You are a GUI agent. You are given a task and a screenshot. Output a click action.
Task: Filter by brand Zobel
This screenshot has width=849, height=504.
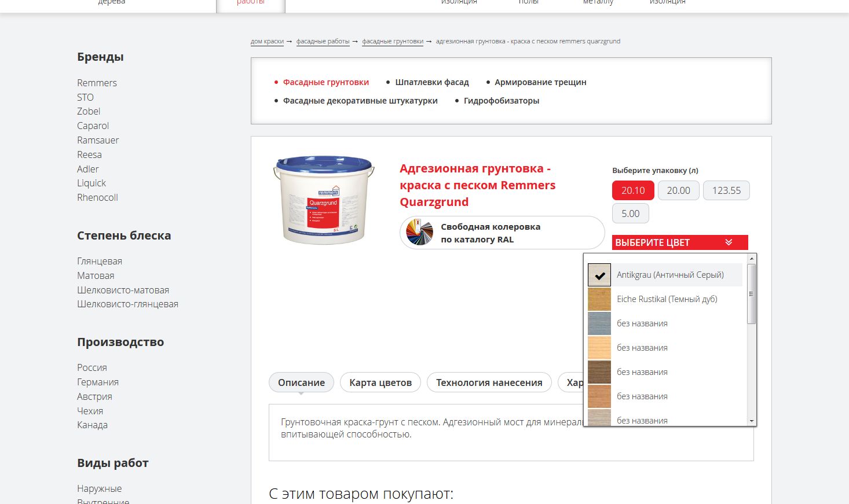[x=89, y=111]
